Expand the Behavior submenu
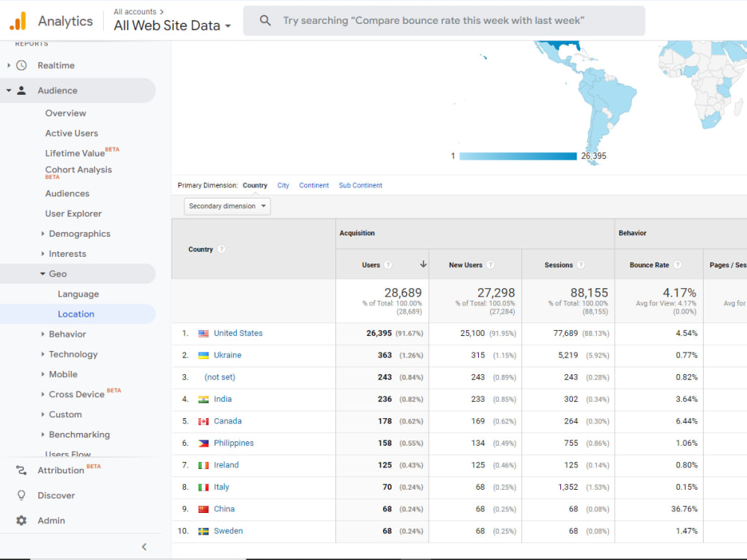The height and width of the screenshot is (560, 747). point(43,335)
